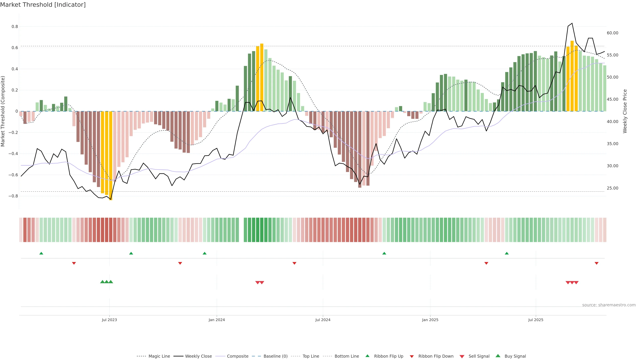Click the middle green Buy Signal triangle near Jul 2023
The height and width of the screenshot is (362, 644).
click(106, 282)
